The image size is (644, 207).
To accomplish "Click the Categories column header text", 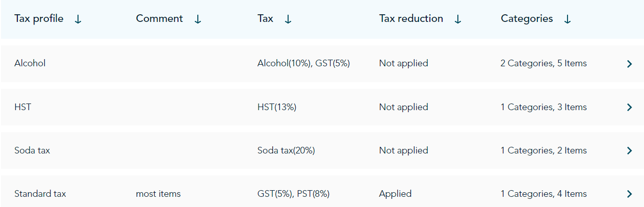I will click(x=527, y=19).
